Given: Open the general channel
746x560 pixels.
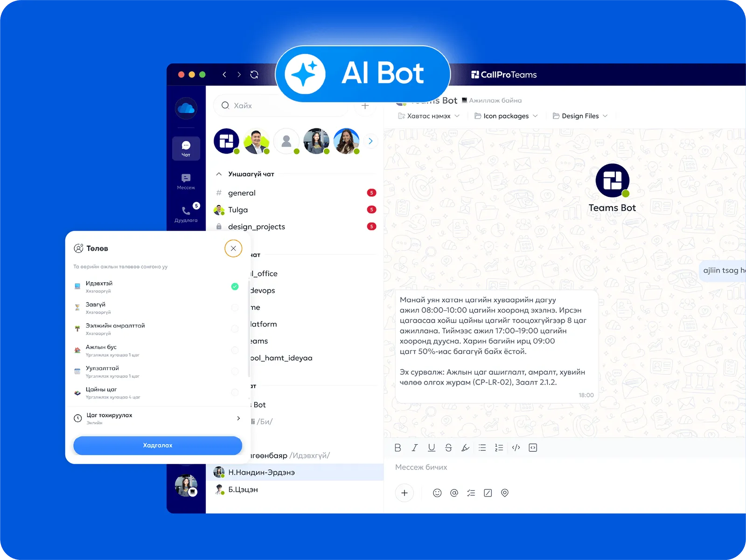Looking at the screenshot, I should (295, 193).
